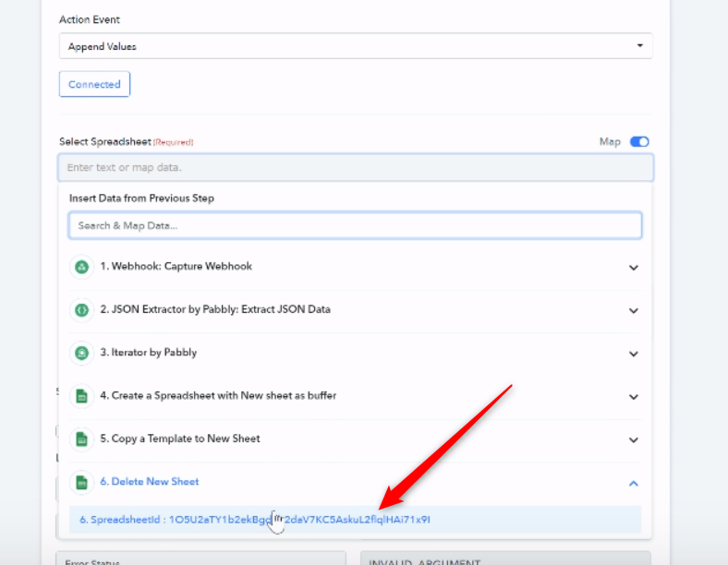Click the 1. Webhook: Capture Webhook label
The image size is (728, 565).
(x=176, y=266)
